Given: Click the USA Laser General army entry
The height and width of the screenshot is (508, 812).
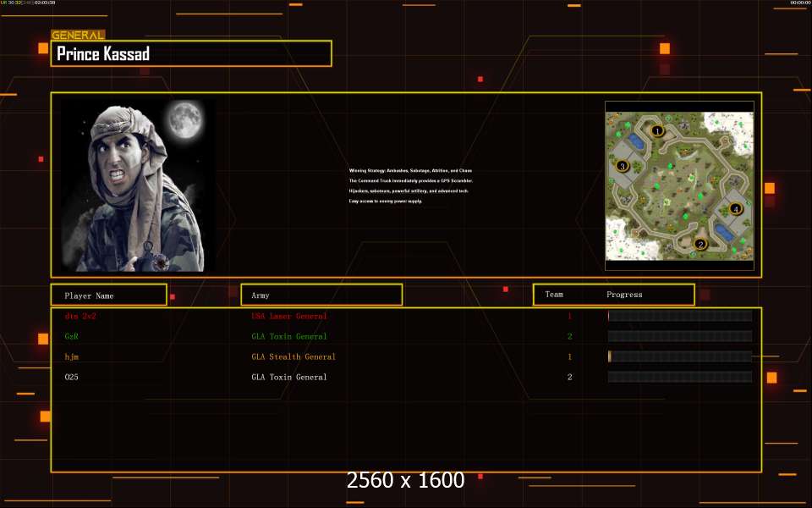Looking at the screenshot, I should pos(288,316).
